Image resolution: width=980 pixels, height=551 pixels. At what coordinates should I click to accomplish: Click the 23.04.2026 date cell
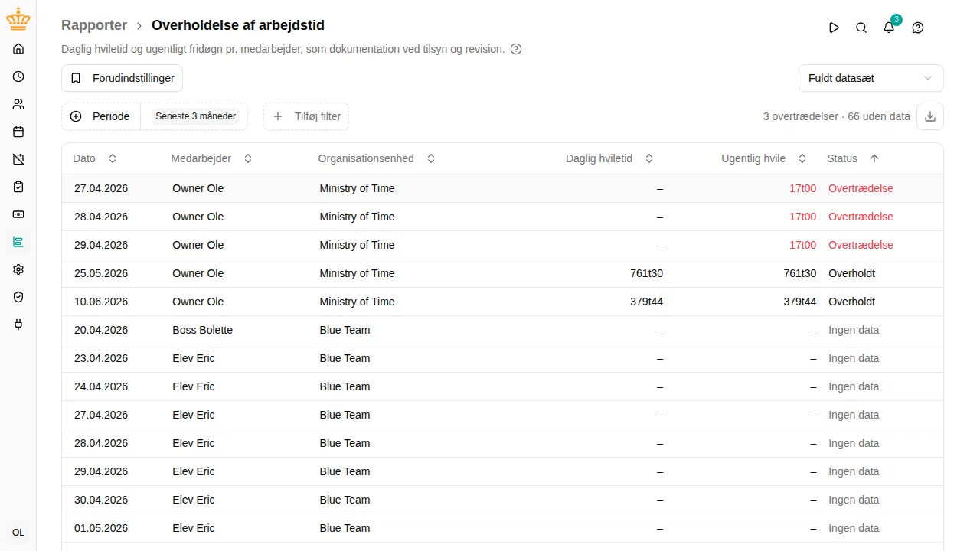coord(101,358)
